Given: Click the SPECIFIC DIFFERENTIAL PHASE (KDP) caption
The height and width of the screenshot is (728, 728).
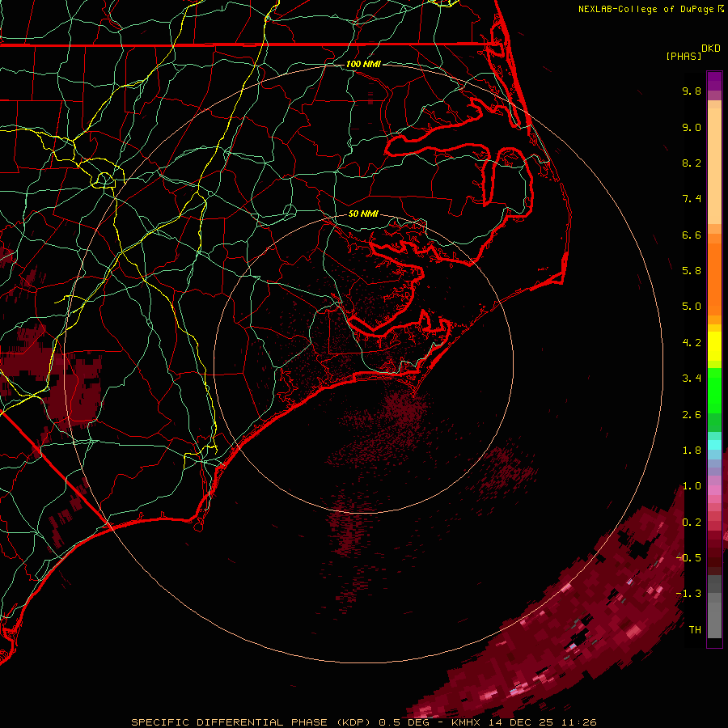Looking at the screenshot, I should (252, 722).
